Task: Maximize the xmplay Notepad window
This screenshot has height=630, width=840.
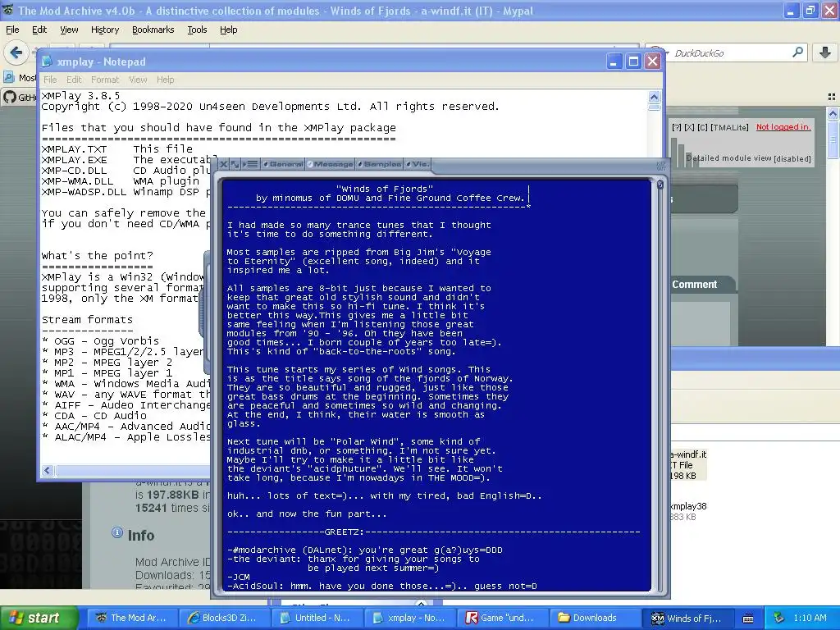Action: [633, 62]
